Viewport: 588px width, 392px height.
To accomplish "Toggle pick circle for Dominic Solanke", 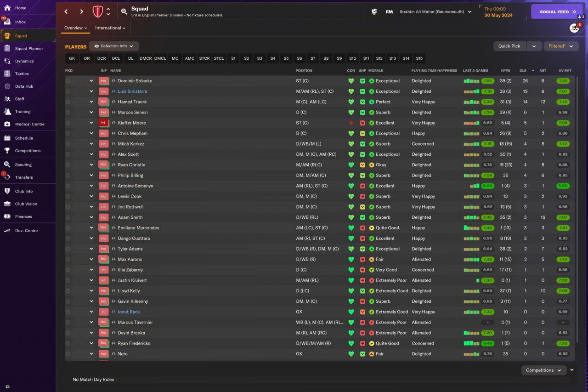I will [68, 81].
